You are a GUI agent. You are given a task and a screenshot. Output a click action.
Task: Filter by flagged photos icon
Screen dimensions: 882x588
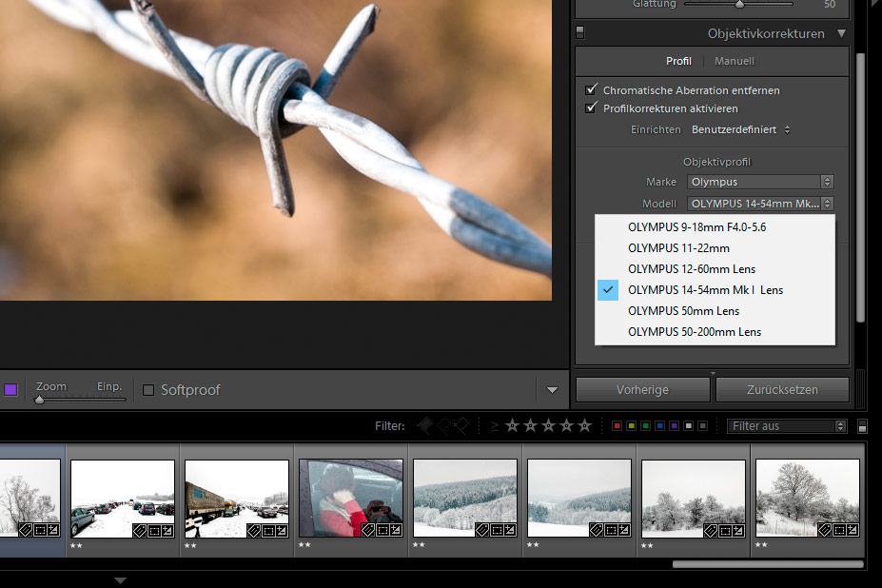425,426
